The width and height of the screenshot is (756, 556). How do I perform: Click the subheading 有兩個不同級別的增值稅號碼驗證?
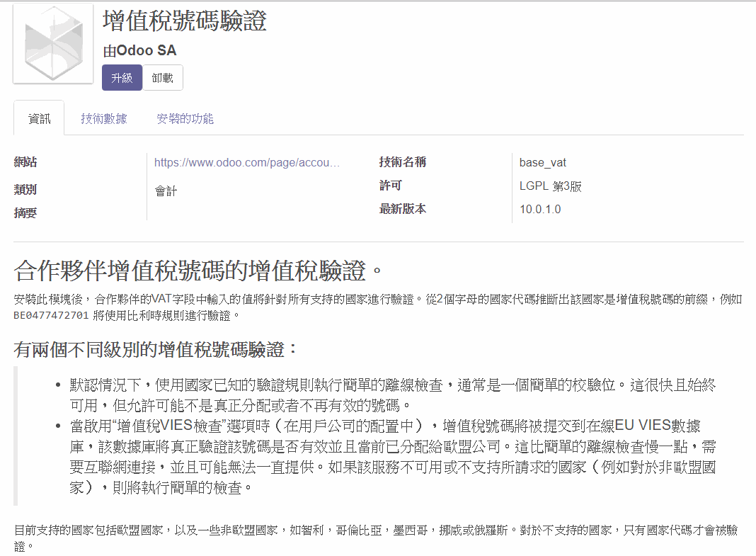155,350
